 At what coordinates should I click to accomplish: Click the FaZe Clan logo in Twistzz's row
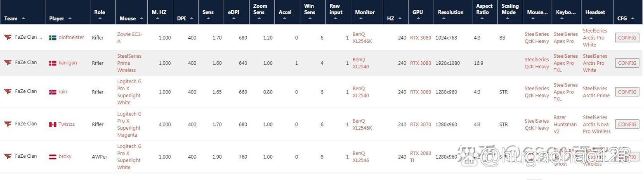click(x=8, y=124)
